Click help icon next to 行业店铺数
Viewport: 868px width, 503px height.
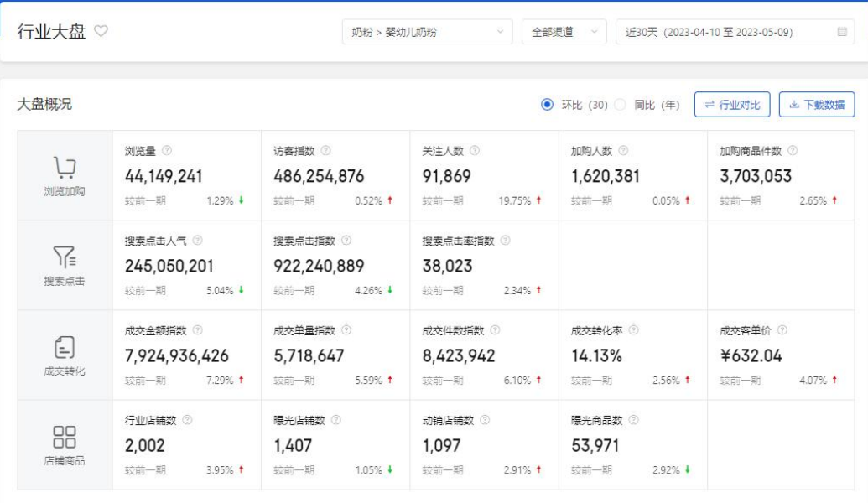click(x=187, y=420)
